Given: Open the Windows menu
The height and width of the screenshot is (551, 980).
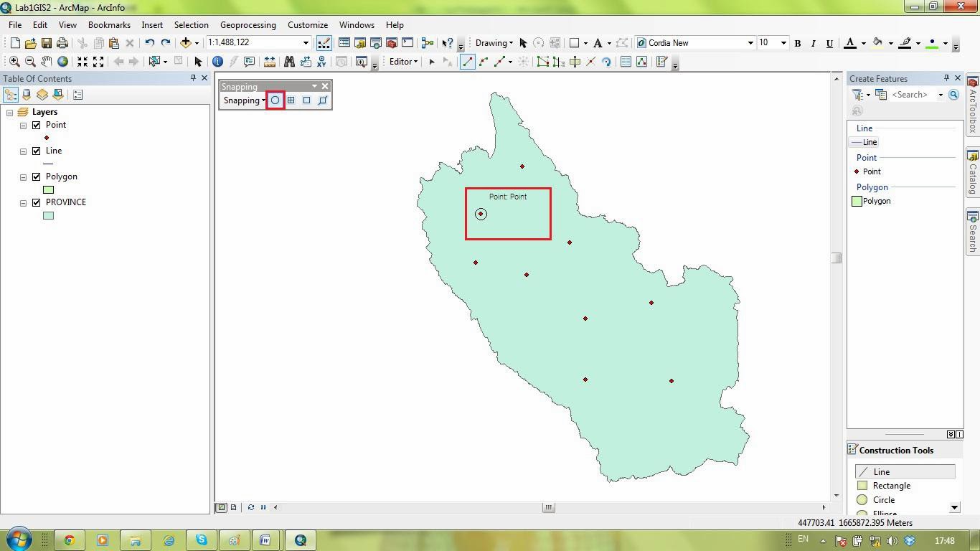Looking at the screenshot, I should point(357,25).
